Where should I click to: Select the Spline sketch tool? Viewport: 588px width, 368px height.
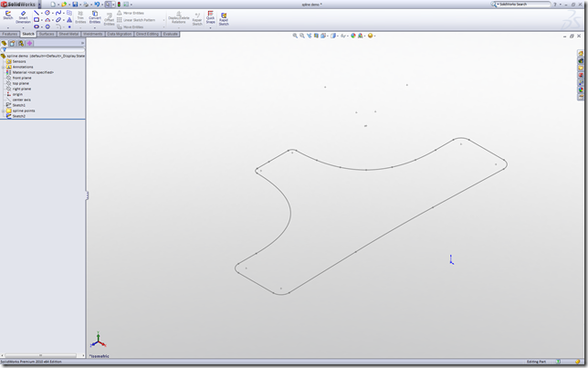coord(58,13)
